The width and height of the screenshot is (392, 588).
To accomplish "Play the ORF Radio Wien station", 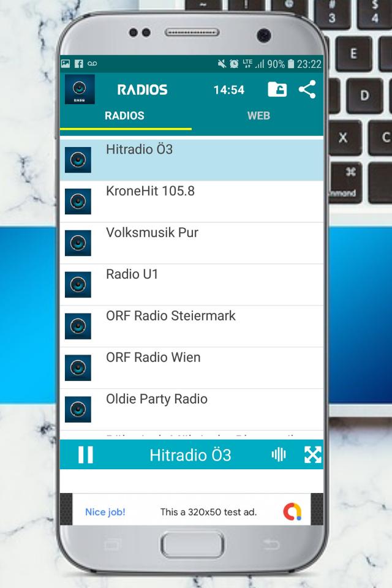I will coord(192,368).
